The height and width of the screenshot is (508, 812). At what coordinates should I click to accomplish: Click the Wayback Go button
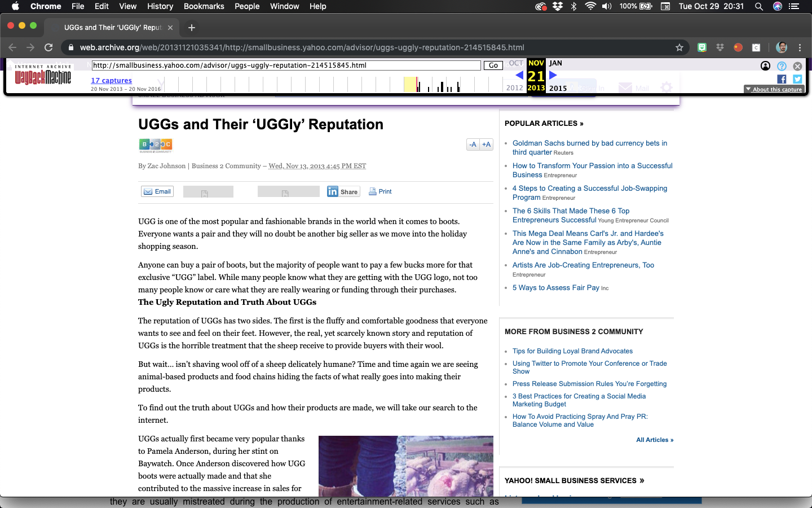click(493, 65)
